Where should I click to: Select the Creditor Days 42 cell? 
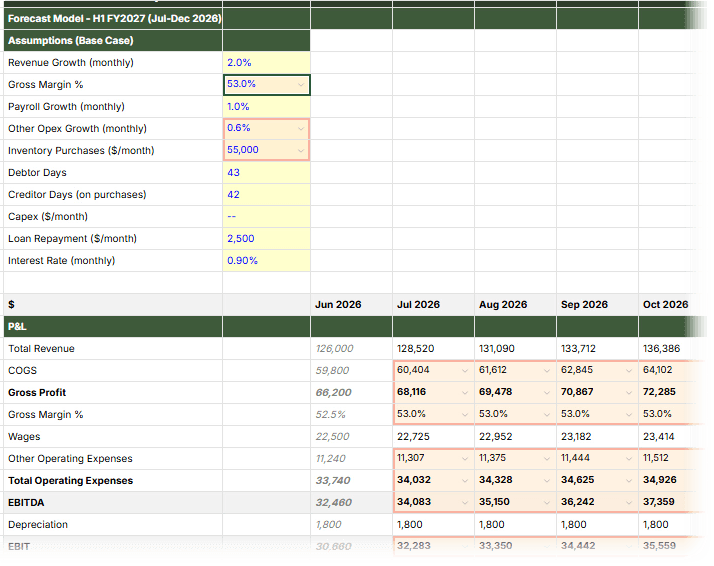pyautogui.click(x=266, y=194)
